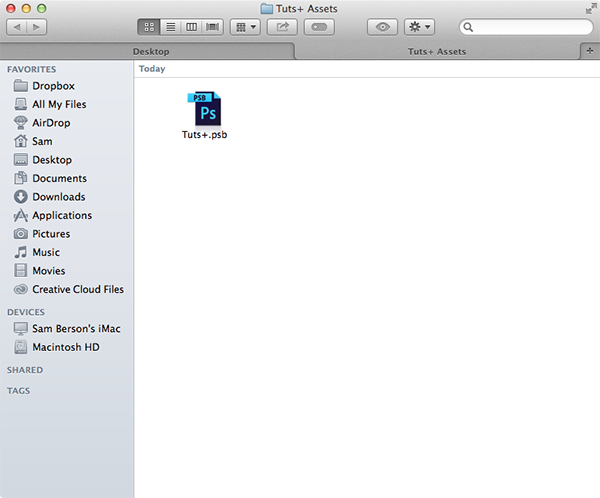Click the Tuts+ Assets folder title icon
Screen dimensions: 600x498
click(267, 8)
